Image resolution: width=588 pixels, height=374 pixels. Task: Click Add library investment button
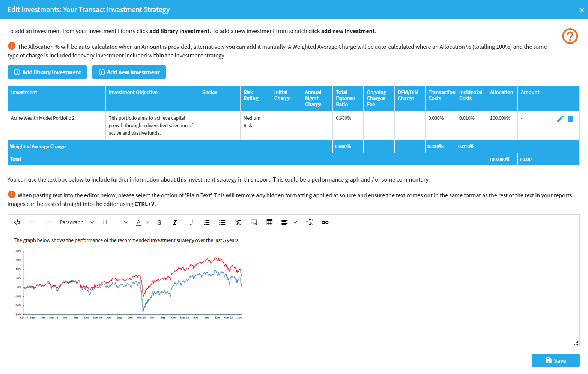point(47,72)
